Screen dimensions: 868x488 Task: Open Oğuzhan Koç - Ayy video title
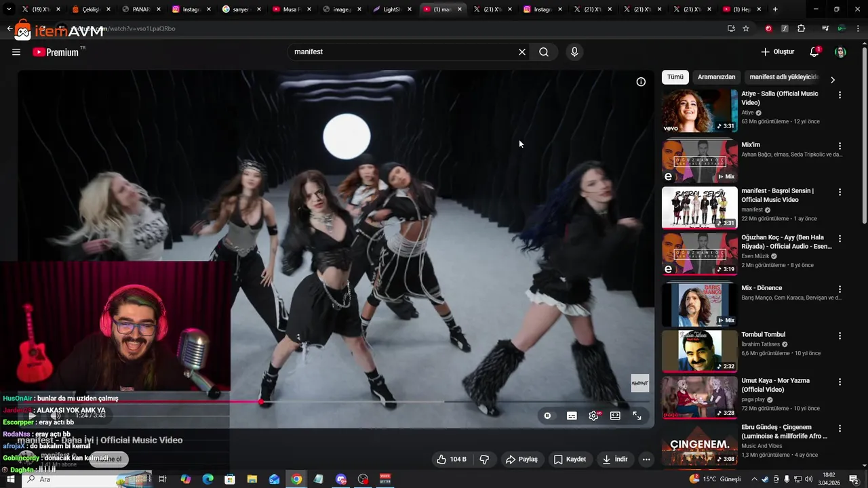pos(786,242)
